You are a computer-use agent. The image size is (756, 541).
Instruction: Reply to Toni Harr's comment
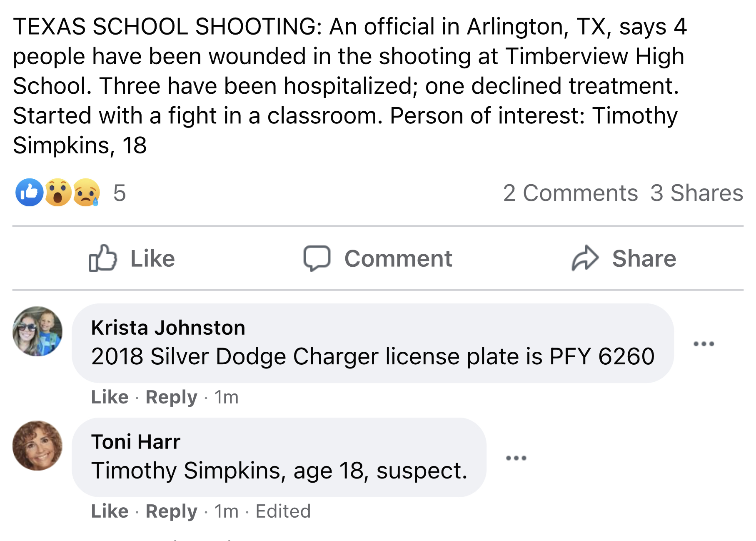(171, 511)
